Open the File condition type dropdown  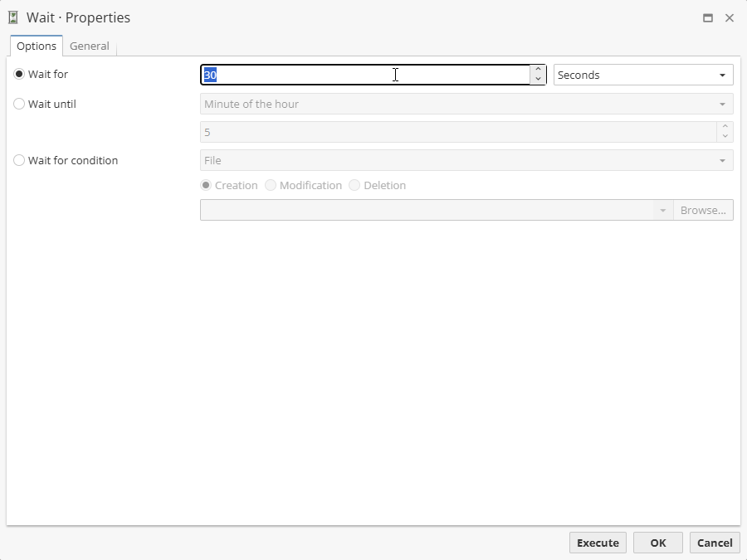(721, 160)
